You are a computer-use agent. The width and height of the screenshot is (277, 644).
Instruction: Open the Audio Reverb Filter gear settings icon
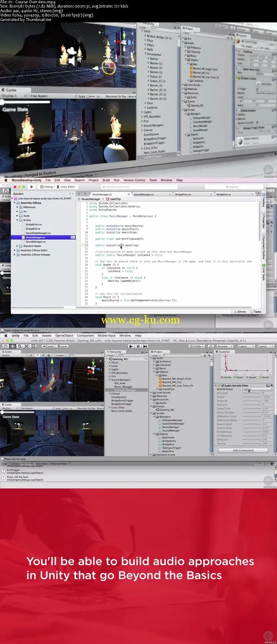272,386
